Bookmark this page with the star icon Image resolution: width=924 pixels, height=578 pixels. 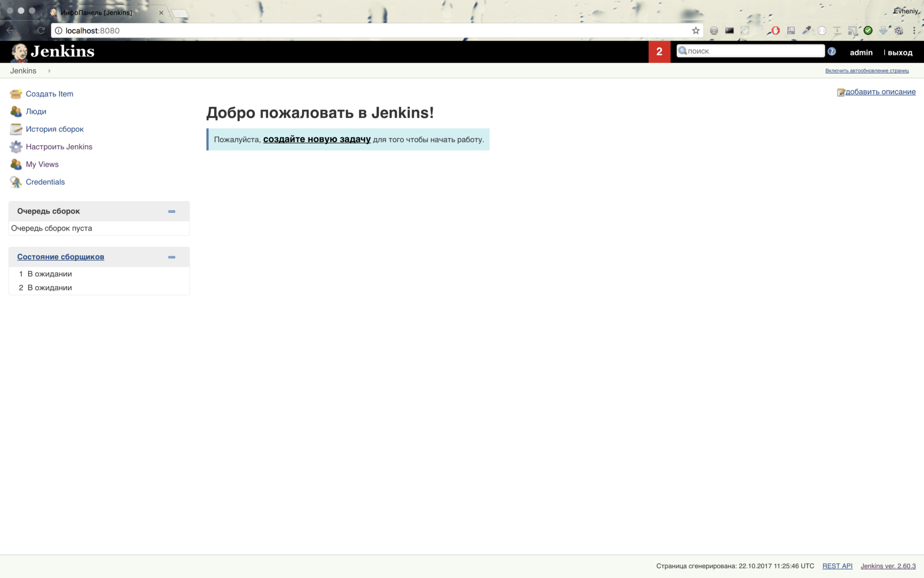coord(696,31)
